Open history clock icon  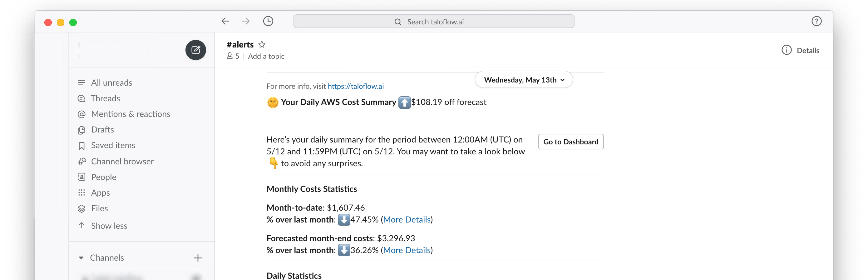[x=268, y=21]
